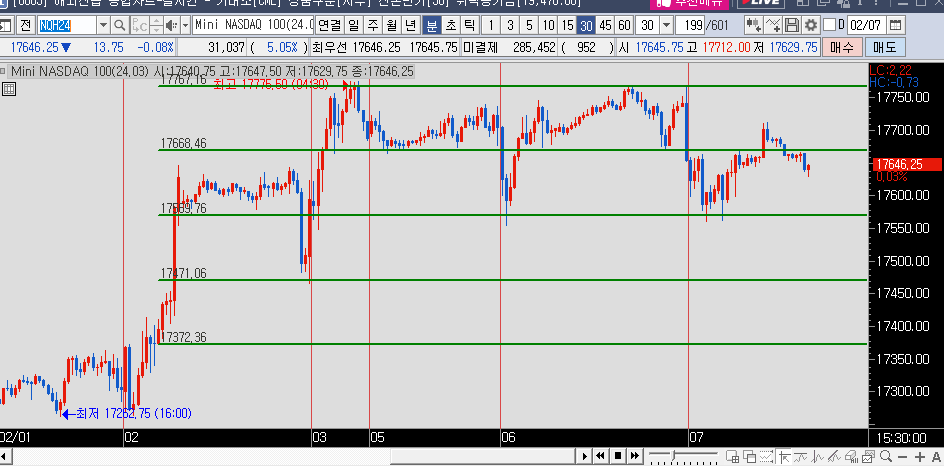
Task: Set interval to 1 minute
Action: [x=491, y=25]
